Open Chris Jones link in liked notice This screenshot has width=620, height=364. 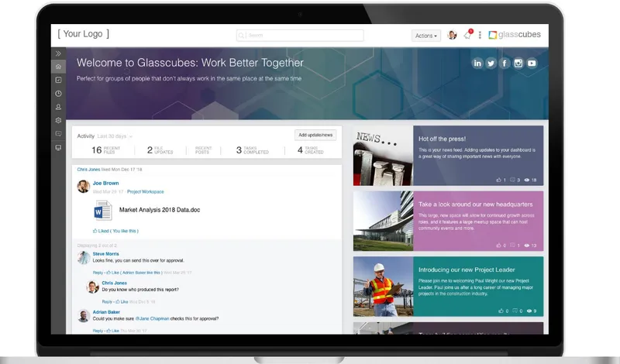click(x=88, y=170)
